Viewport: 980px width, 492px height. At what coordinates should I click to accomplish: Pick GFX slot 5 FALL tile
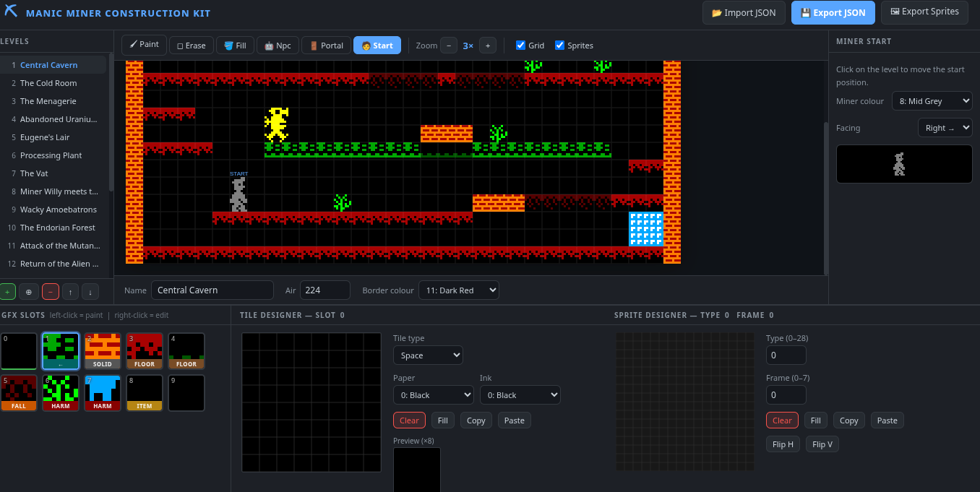[19, 393]
